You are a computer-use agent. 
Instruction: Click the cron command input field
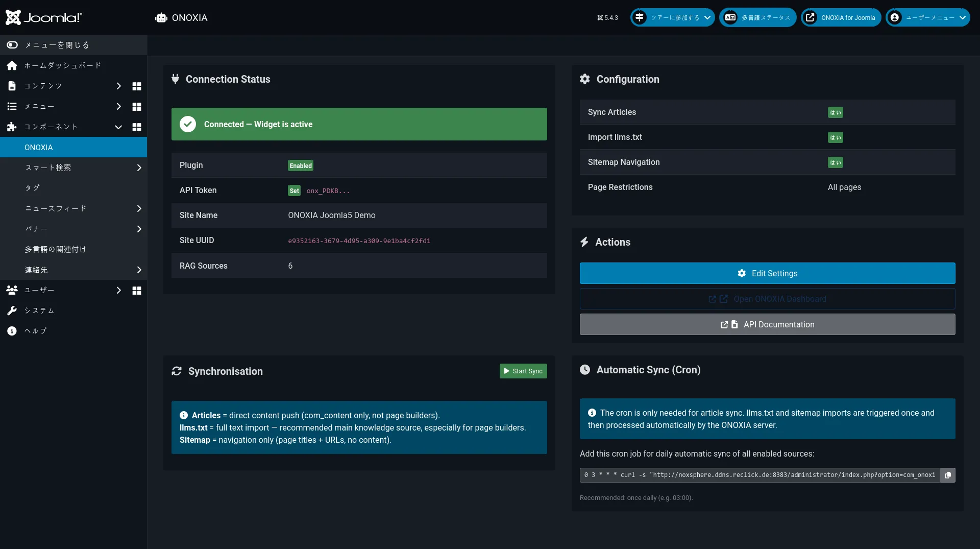click(x=760, y=475)
